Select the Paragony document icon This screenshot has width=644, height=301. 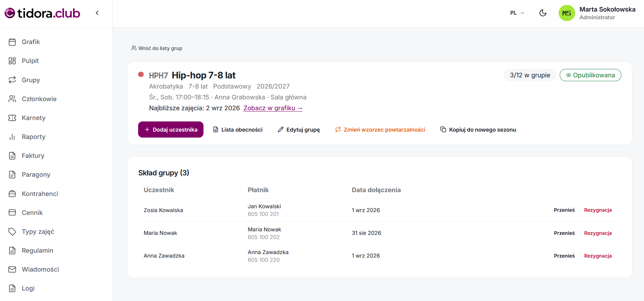click(x=12, y=175)
